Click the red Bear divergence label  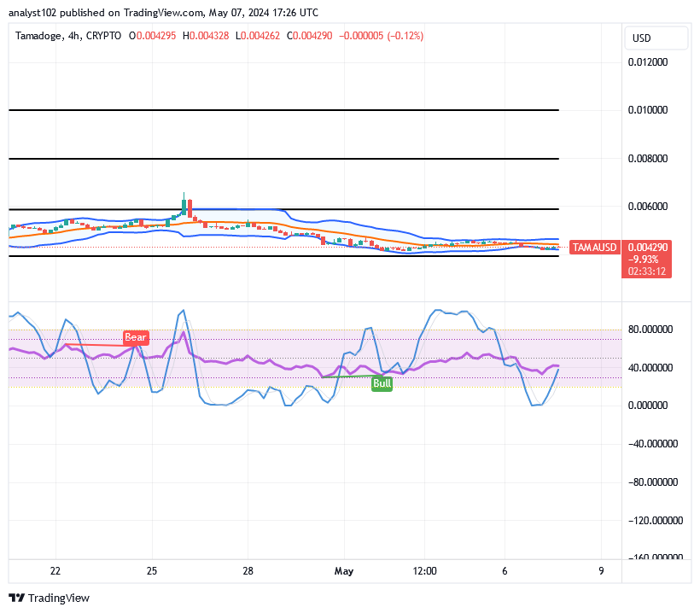135,337
